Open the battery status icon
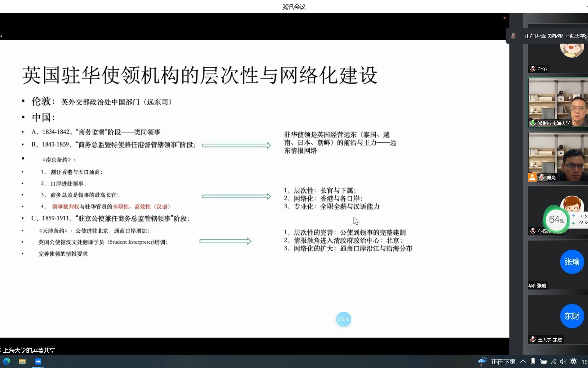This screenshot has width=588, height=368. (543, 362)
